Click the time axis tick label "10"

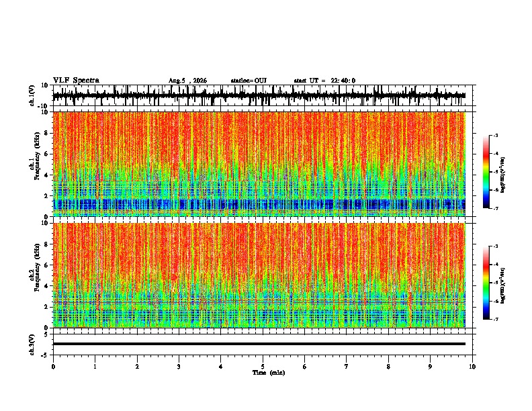472,367
